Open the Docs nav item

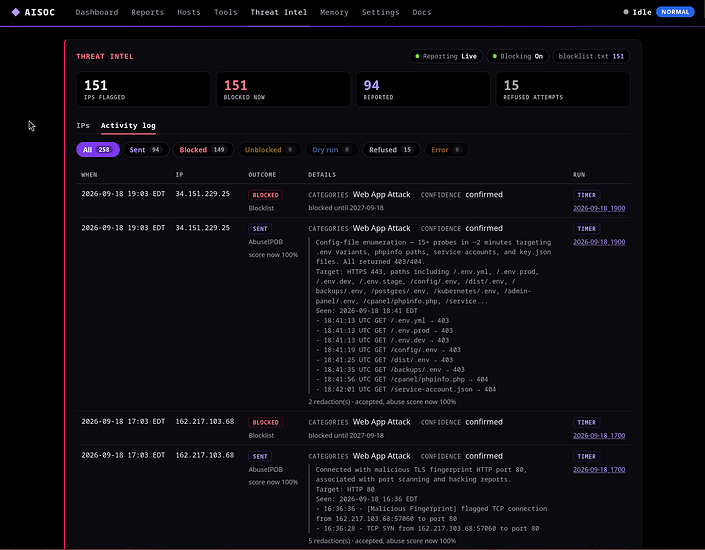coord(422,12)
